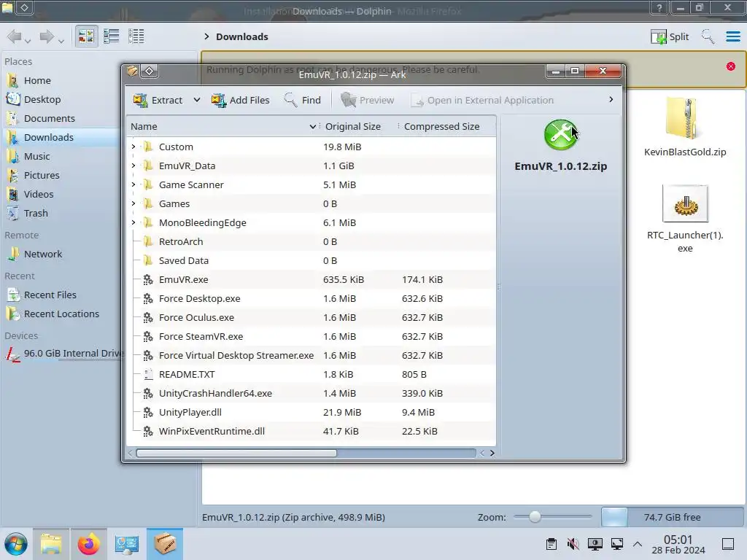
Task: Sort by Original Size column
Action: pos(358,127)
